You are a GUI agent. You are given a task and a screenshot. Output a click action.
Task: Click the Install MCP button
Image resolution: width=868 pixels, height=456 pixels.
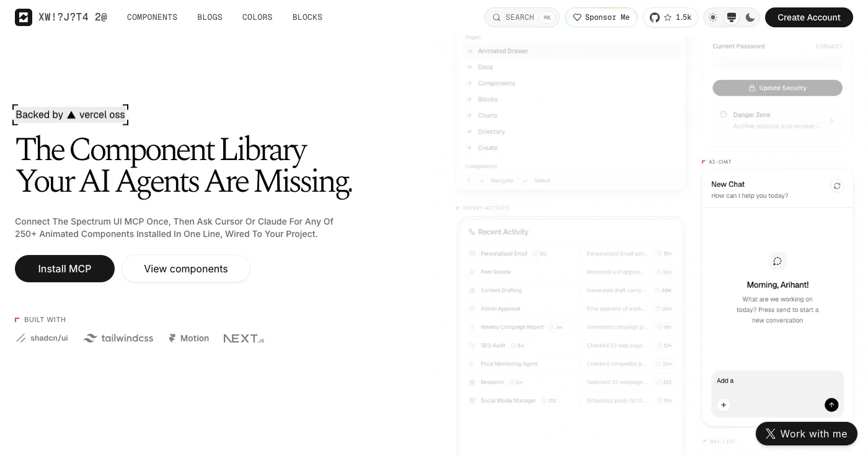click(64, 269)
